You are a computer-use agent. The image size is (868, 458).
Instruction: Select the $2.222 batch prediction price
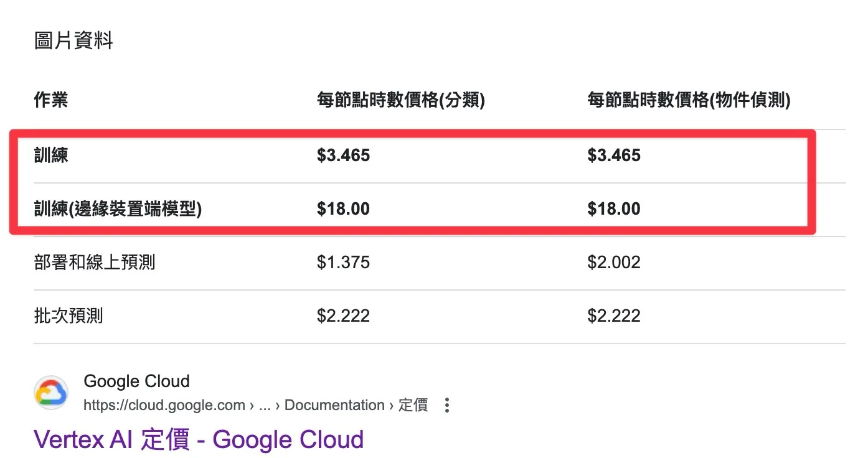tap(343, 315)
